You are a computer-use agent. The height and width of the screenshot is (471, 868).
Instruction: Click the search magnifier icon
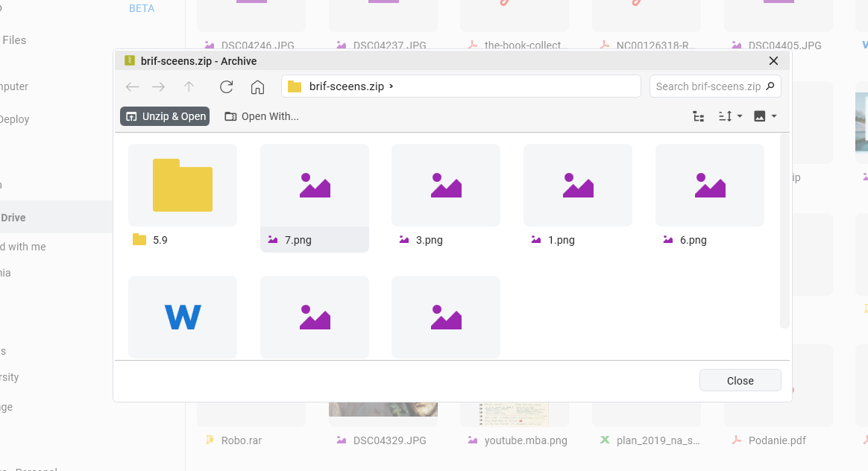(771, 86)
